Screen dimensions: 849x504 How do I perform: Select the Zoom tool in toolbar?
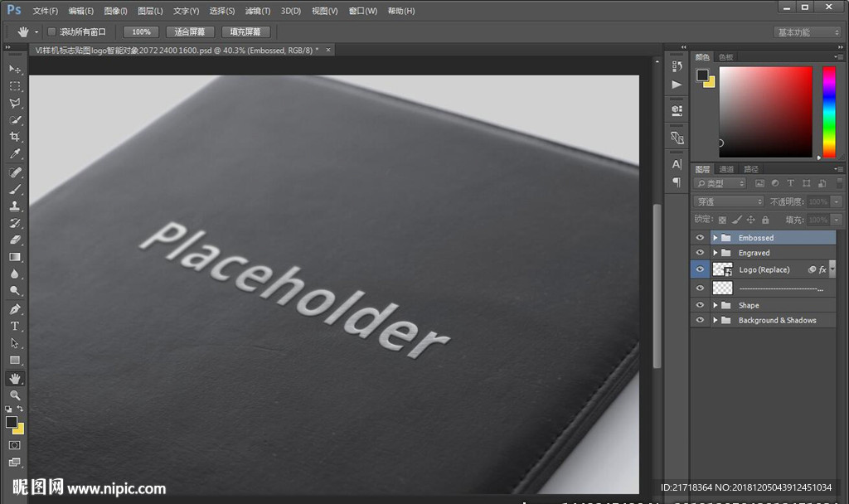pos(15,395)
